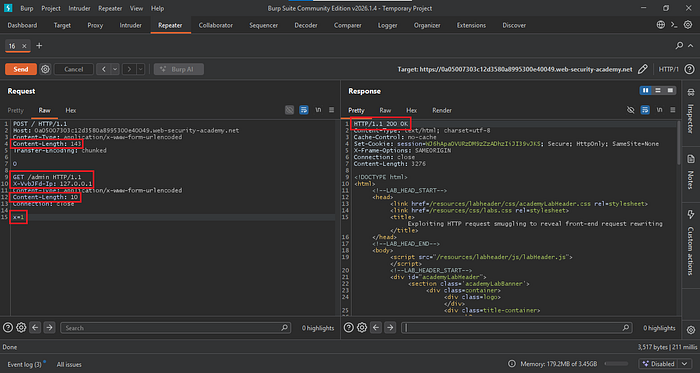The image size is (700, 373).
Task: Open Burp global settings gear
Action: (688, 25)
